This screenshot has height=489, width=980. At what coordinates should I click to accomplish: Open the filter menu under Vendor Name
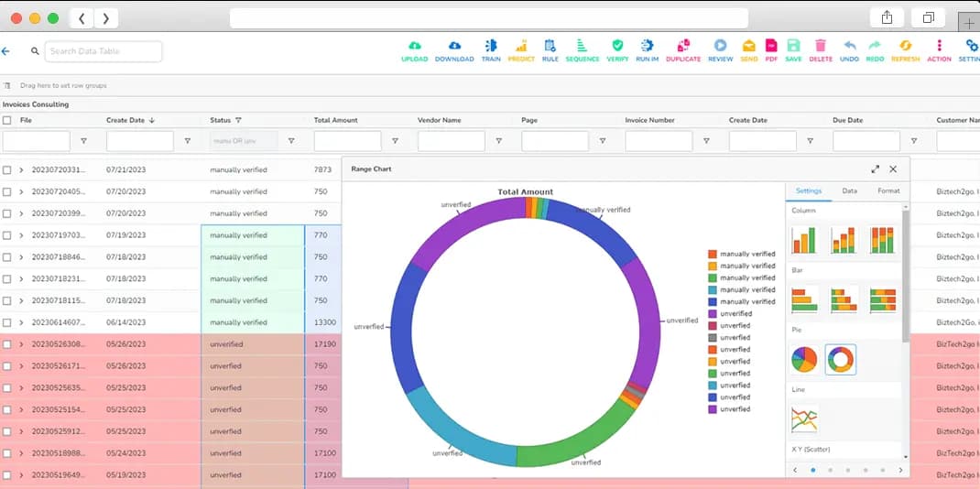[498, 141]
